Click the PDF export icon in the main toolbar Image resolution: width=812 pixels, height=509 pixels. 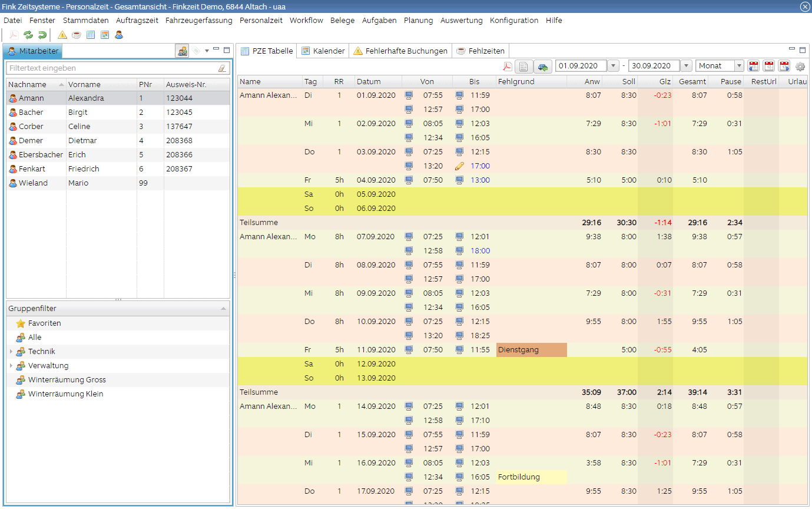pos(14,35)
